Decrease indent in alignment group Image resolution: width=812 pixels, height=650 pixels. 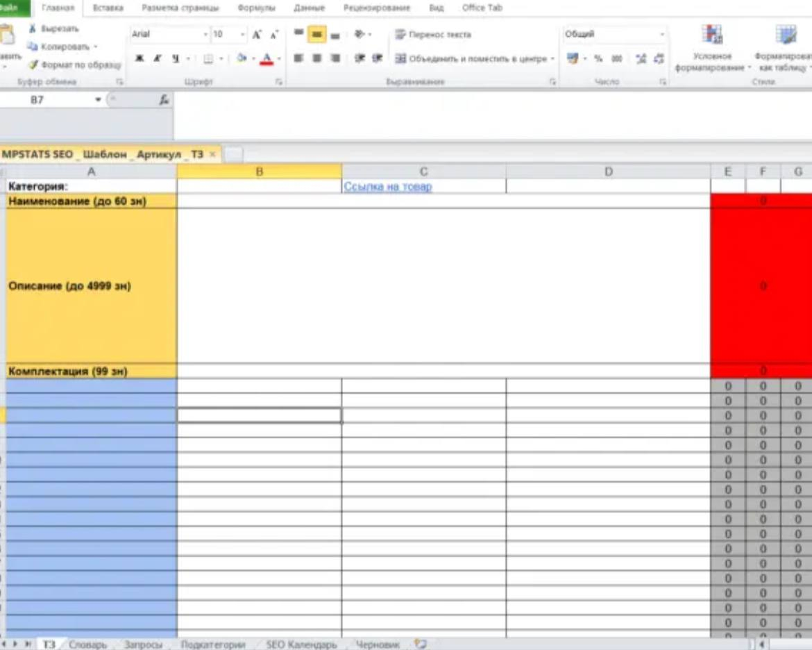(360, 58)
